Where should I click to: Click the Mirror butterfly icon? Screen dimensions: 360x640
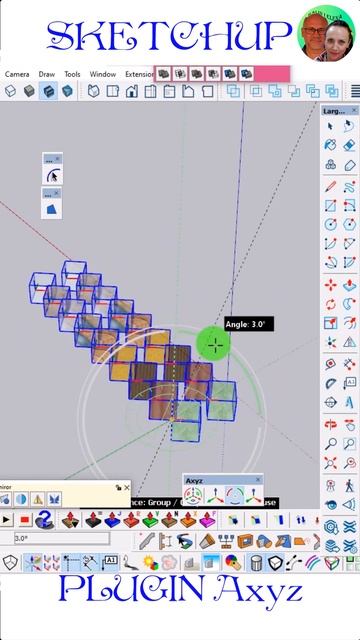[54, 499]
